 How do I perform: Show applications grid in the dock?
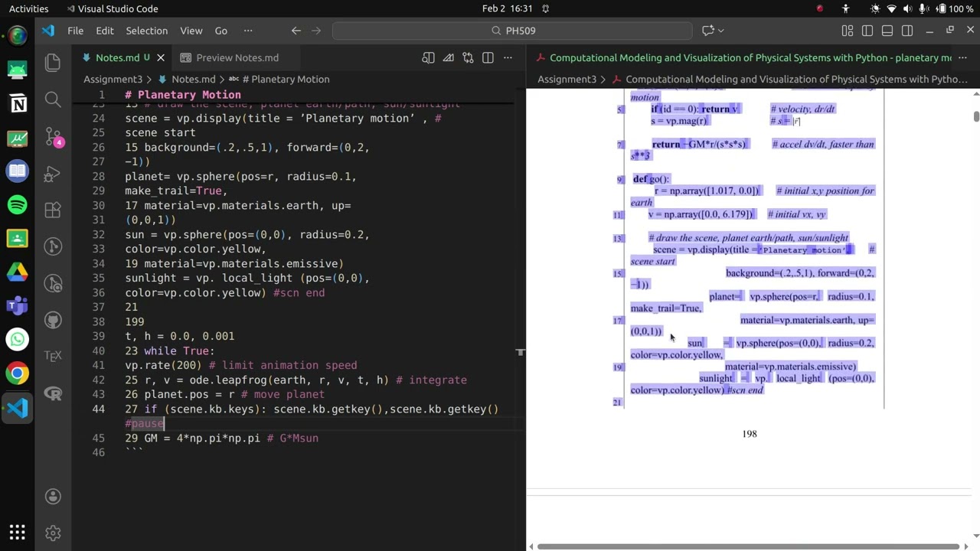17,532
